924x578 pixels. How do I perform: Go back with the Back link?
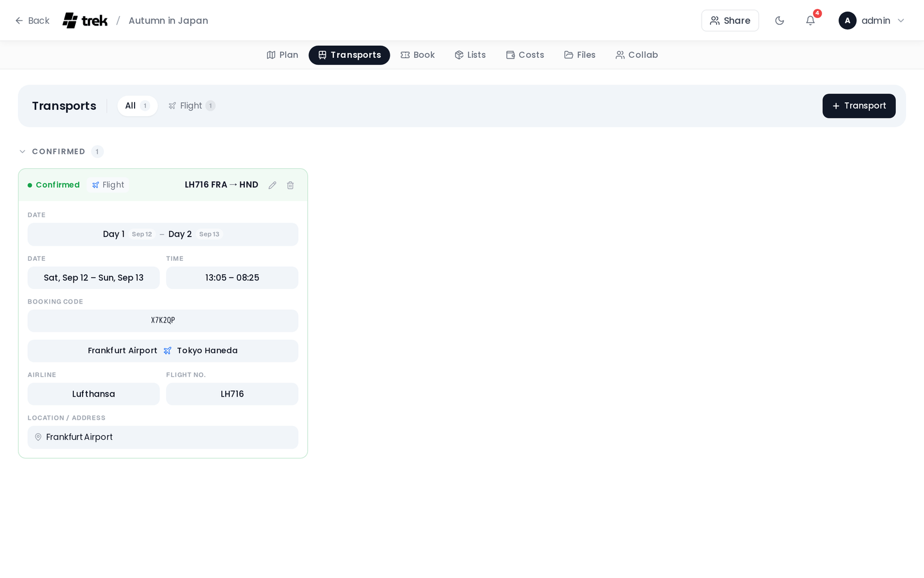[x=32, y=21]
